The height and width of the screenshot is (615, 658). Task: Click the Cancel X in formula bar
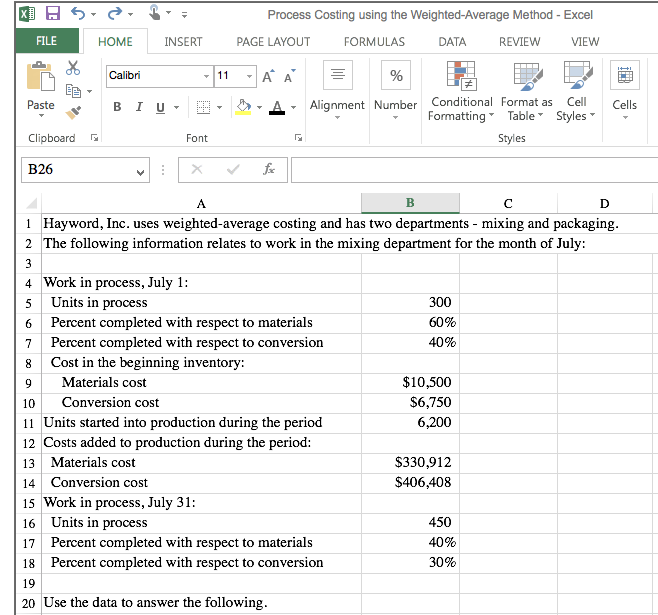point(197,169)
